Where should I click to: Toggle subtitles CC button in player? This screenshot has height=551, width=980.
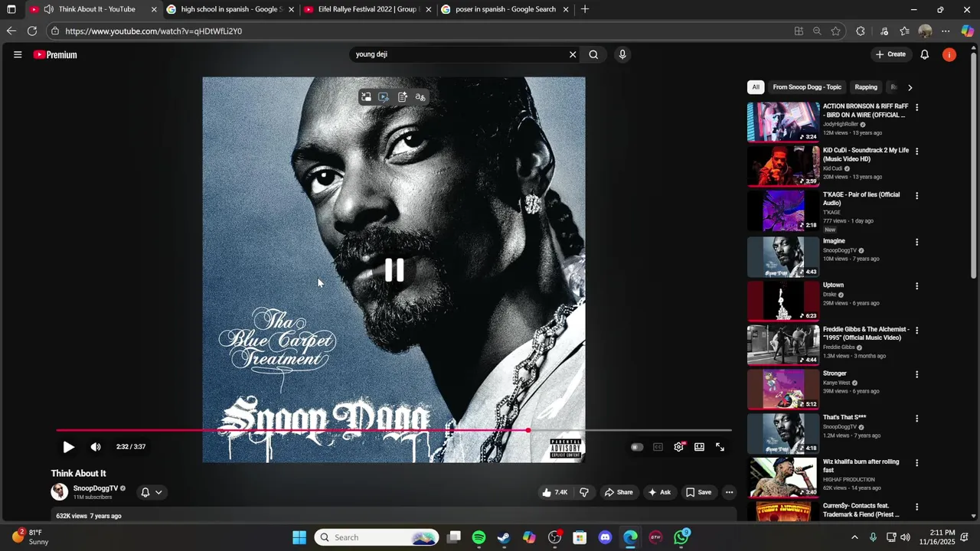(658, 447)
